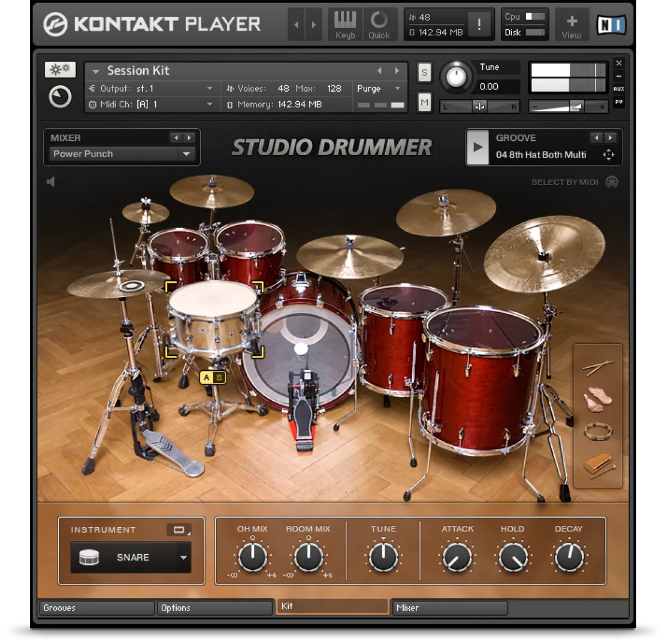Click the HOLD knob
Viewport: 665px width, 644px height.
[513, 557]
